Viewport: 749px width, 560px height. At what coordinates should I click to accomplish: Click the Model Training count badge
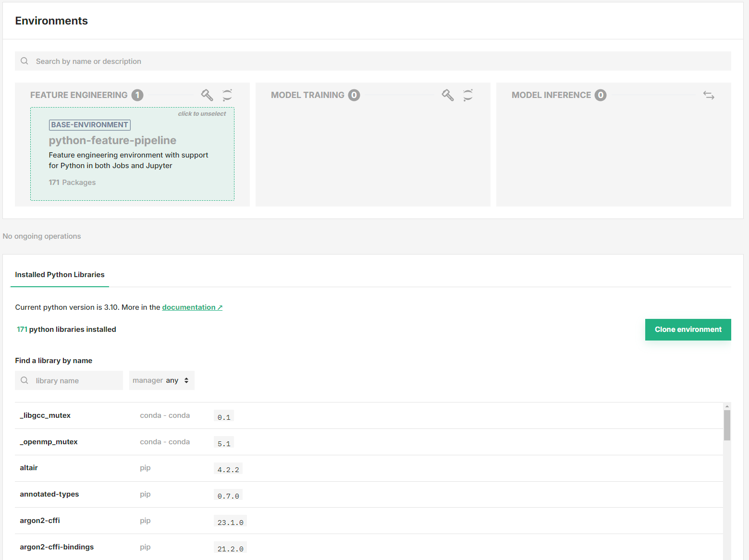point(354,95)
